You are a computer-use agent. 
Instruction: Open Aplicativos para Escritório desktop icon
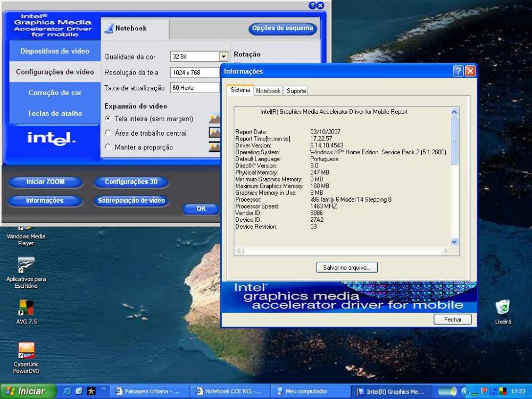26,265
